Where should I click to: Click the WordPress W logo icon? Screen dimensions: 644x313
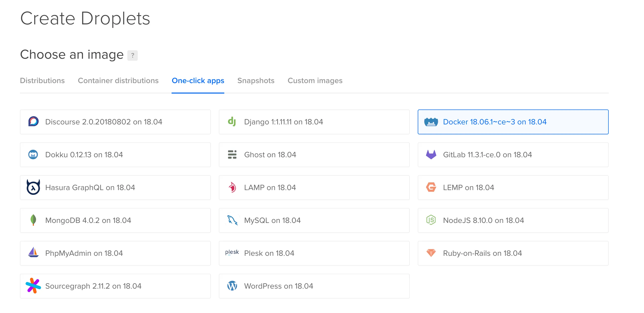click(x=232, y=286)
